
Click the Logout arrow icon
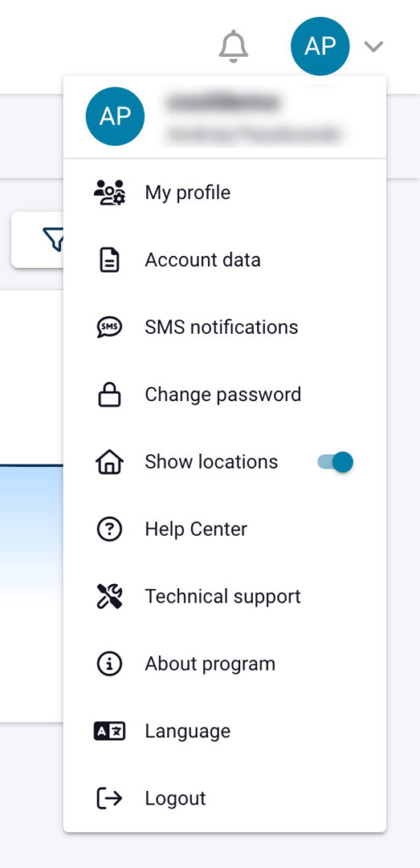(x=109, y=798)
